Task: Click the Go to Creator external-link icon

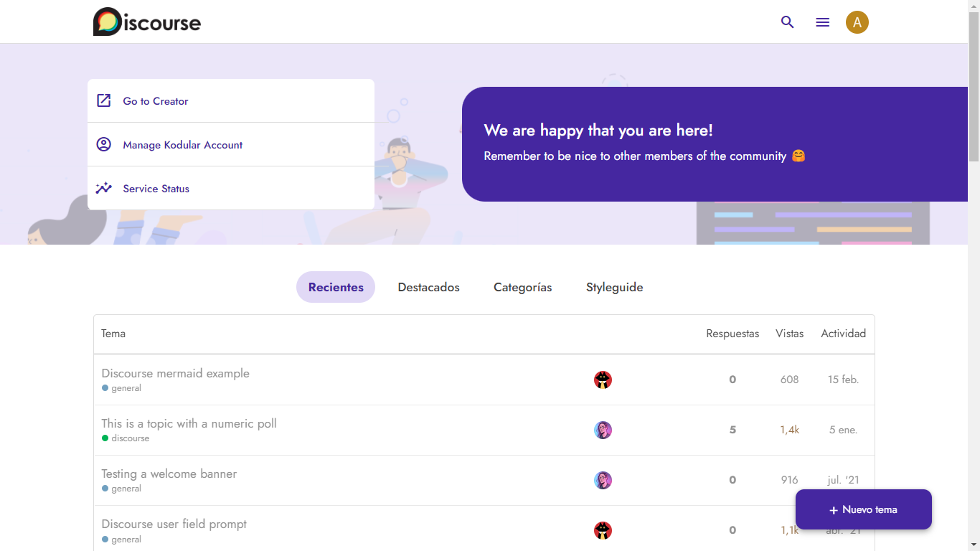Action: pyautogui.click(x=104, y=100)
